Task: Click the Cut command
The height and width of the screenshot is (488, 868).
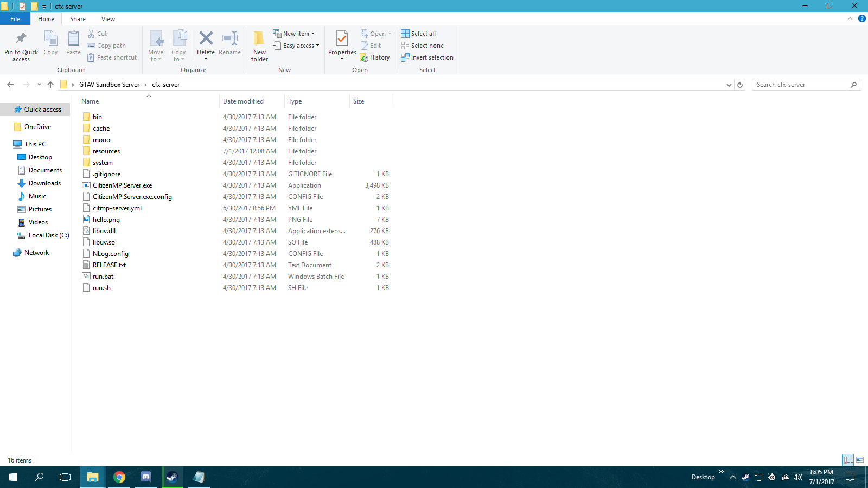Action: tap(98, 34)
